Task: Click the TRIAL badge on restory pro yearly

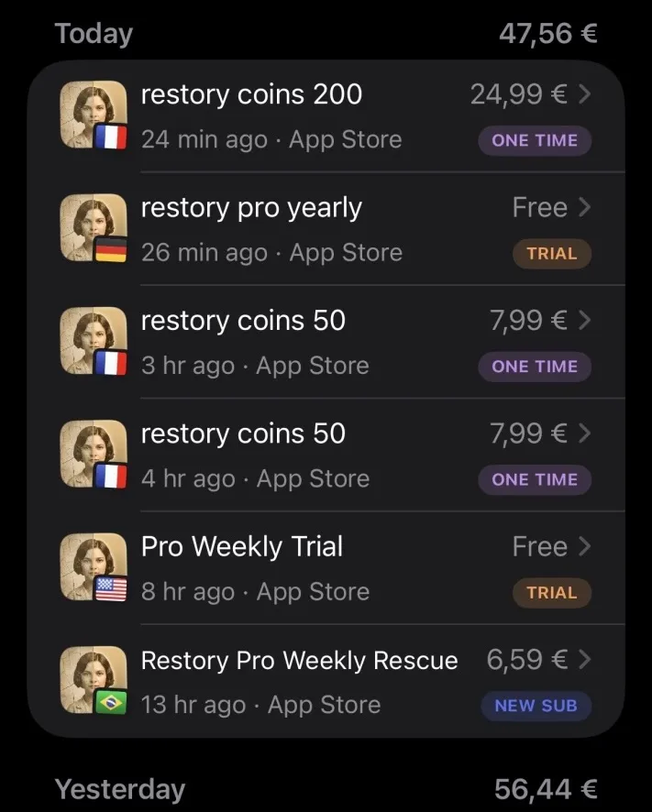Action: tap(552, 253)
